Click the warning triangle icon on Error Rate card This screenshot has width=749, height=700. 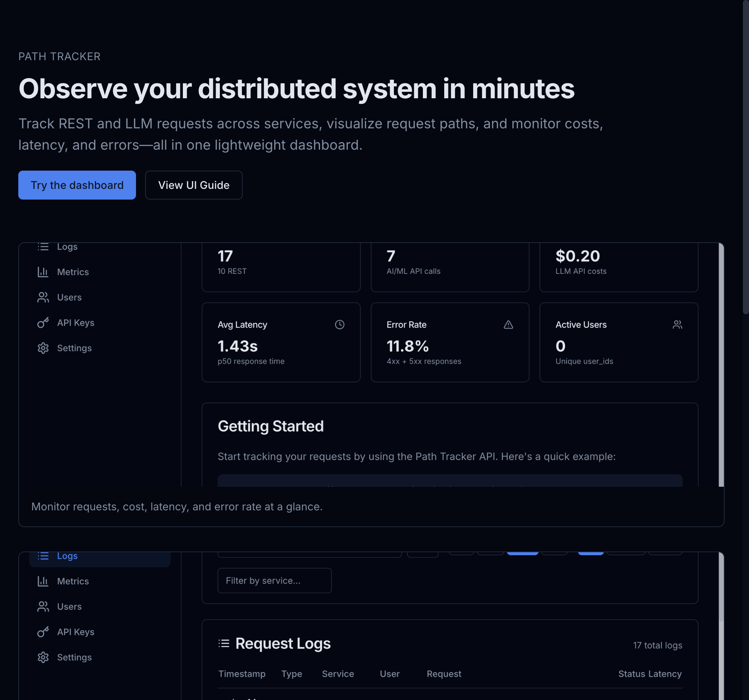point(508,324)
